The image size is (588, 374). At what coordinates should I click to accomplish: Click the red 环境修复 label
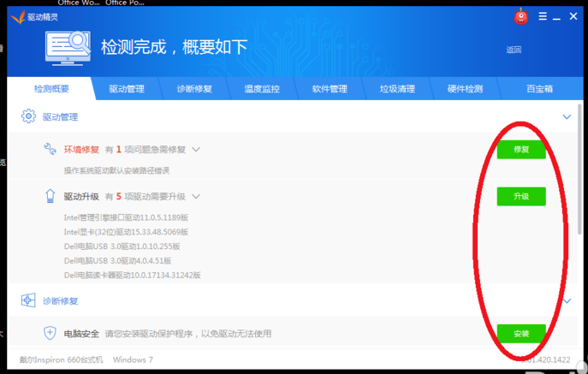pyautogui.click(x=81, y=150)
